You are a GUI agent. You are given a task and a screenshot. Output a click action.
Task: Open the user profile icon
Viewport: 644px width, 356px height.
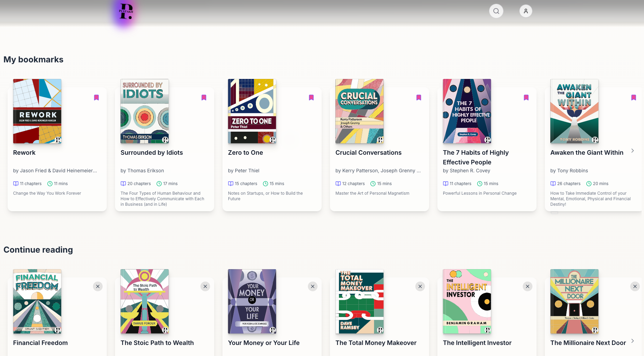(526, 11)
